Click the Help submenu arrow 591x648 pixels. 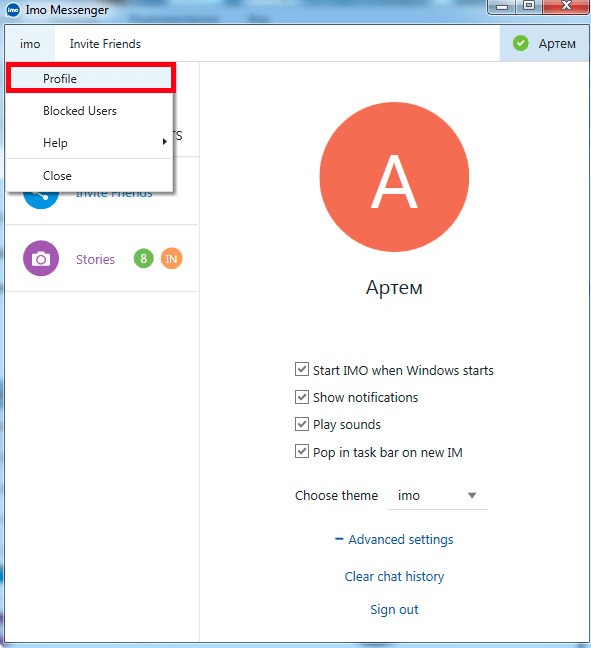pos(164,142)
